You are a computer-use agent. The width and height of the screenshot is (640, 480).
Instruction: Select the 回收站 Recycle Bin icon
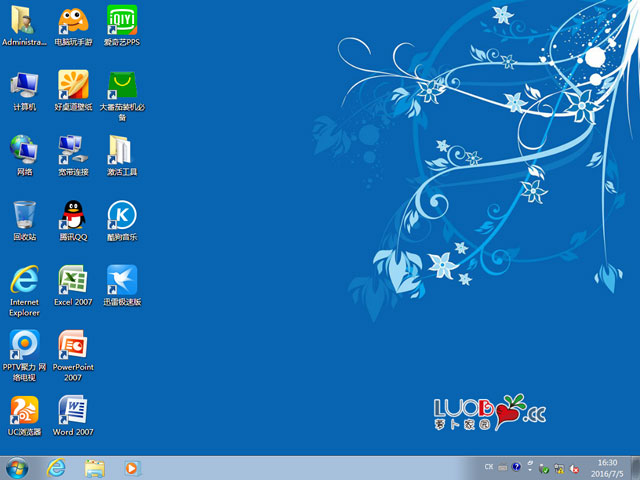[24, 215]
